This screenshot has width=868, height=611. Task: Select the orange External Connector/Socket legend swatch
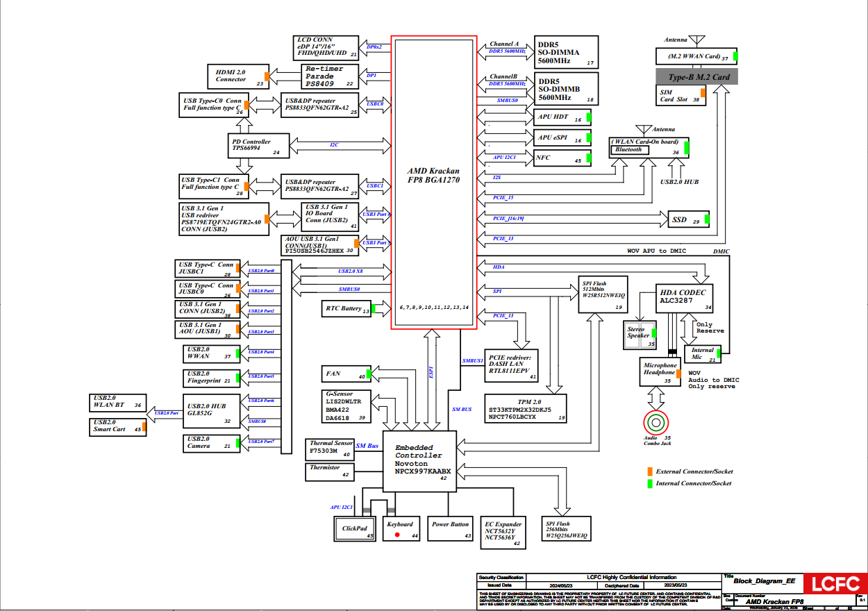(x=650, y=471)
